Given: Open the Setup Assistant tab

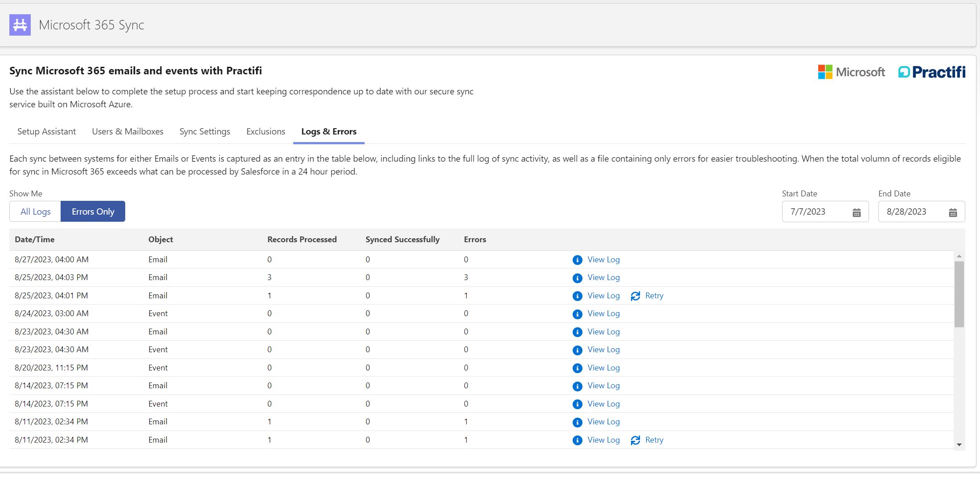Looking at the screenshot, I should pos(46,131).
